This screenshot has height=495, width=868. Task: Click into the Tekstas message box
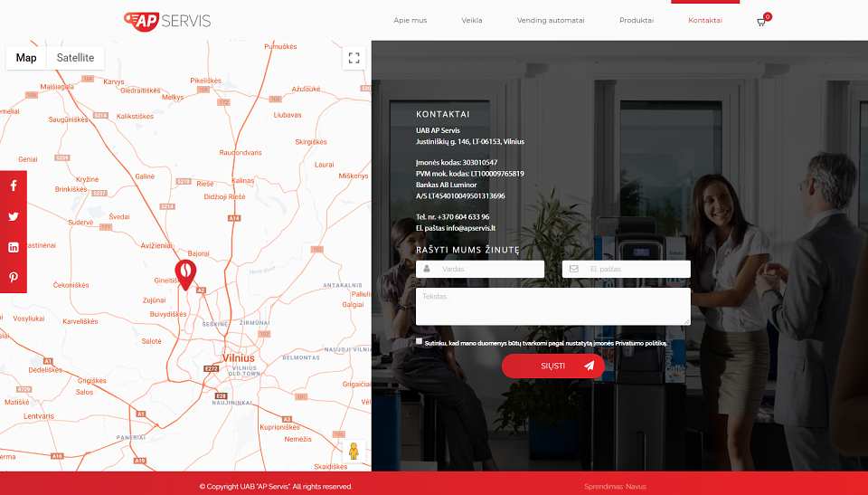click(x=553, y=307)
